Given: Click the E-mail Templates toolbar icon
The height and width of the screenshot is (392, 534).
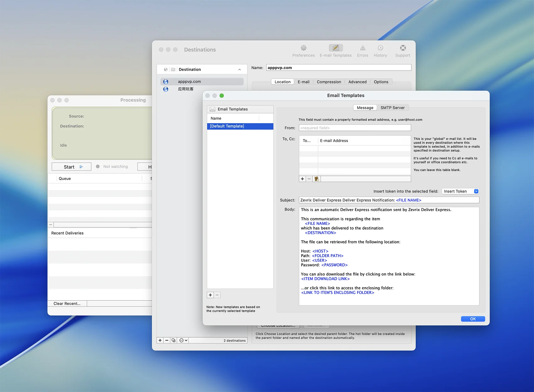Looking at the screenshot, I should coord(335,48).
